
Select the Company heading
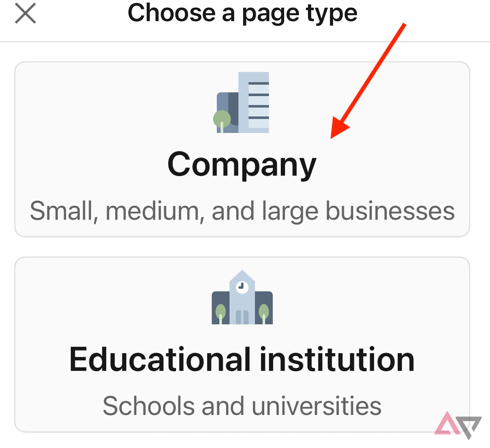(242, 165)
